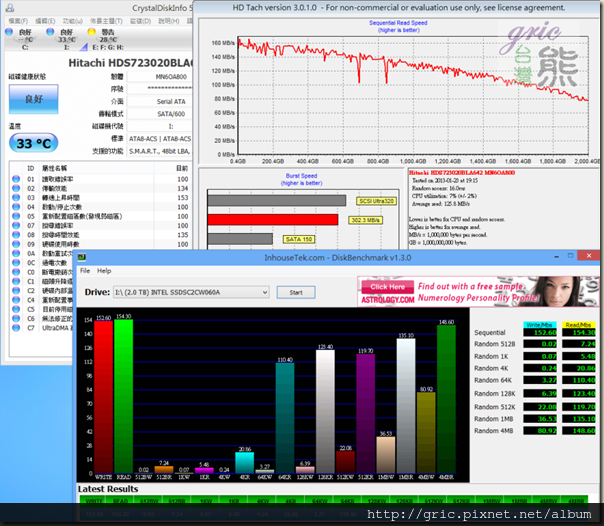Click status icon for SMART ID C7

16,328
